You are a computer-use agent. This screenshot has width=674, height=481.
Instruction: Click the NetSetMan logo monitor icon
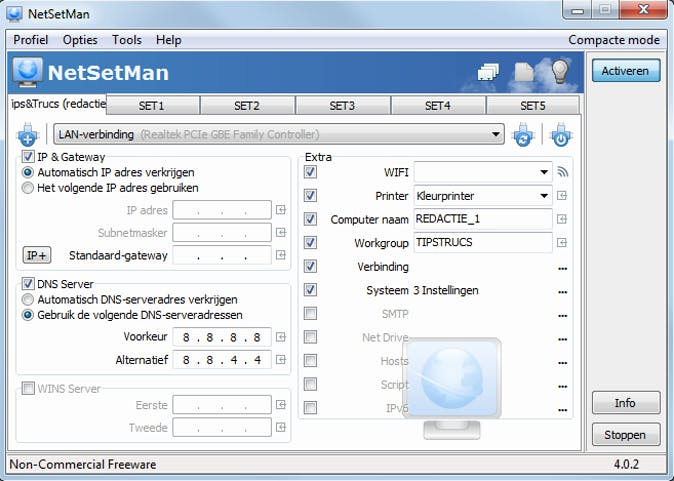pyautogui.click(x=28, y=72)
